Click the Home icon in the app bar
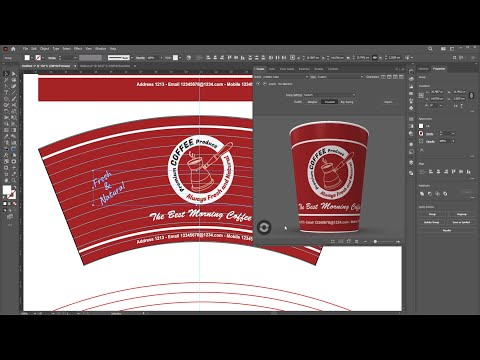 (13, 49)
